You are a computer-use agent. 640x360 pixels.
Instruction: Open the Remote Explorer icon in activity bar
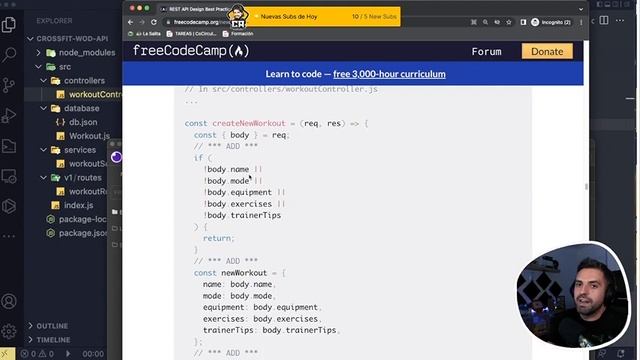click(9, 176)
